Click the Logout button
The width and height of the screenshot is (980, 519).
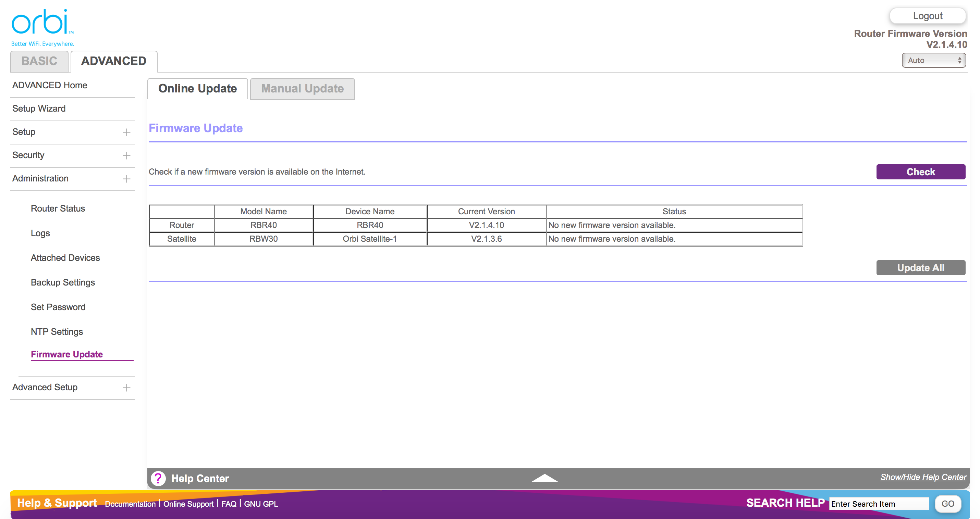[x=927, y=16]
